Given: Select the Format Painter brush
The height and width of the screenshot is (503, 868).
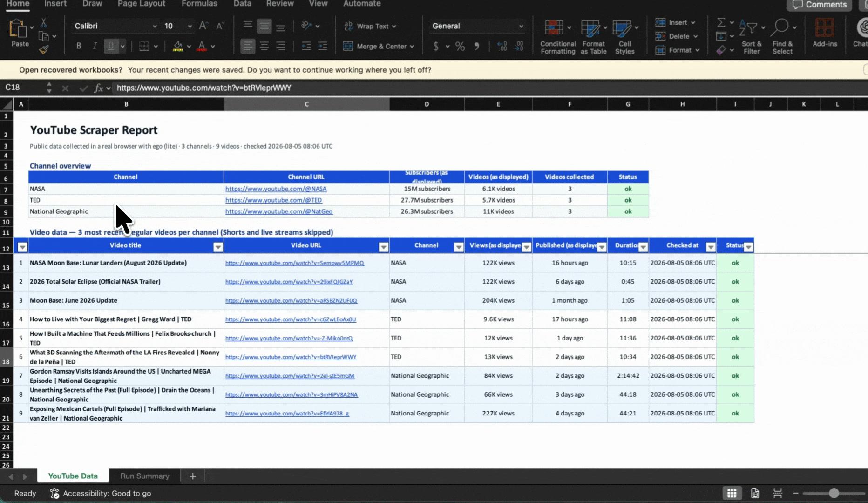Looking at the screenshot, I should tap(44, 49).
